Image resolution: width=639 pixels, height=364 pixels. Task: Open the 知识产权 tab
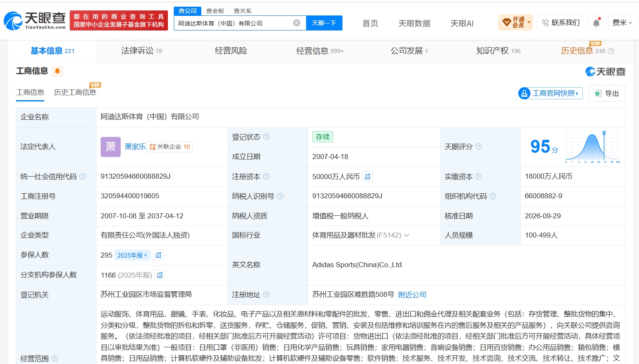tap(498, 51)
